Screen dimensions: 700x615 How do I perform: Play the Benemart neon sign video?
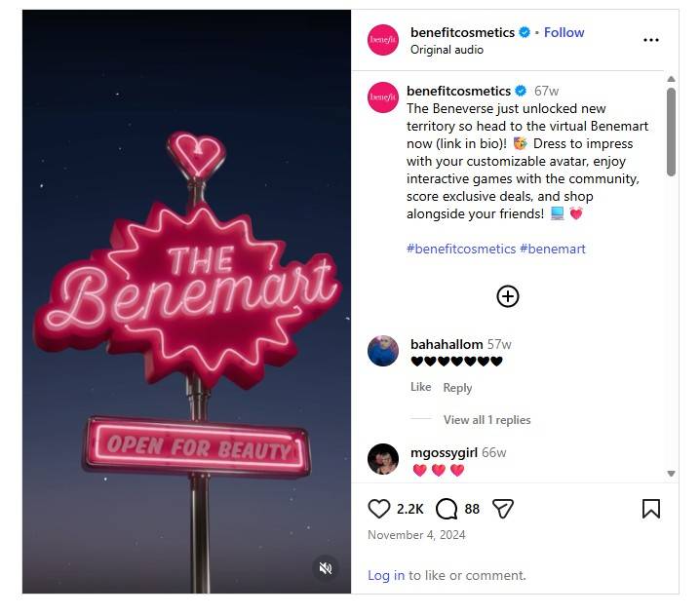(x=187, y=302)
